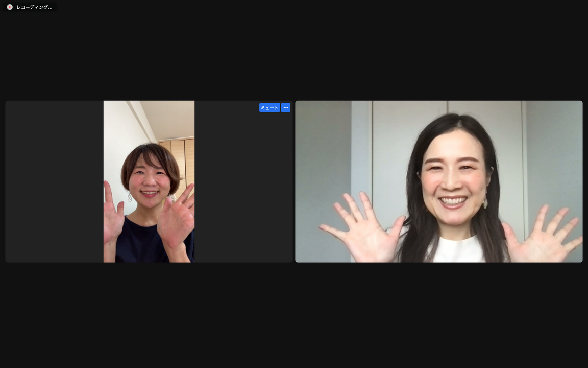Mute the participant with ミュート button

click(269, 108)
